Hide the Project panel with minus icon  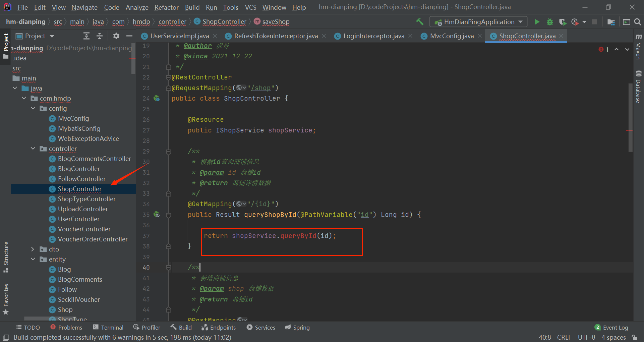(129, 36)
